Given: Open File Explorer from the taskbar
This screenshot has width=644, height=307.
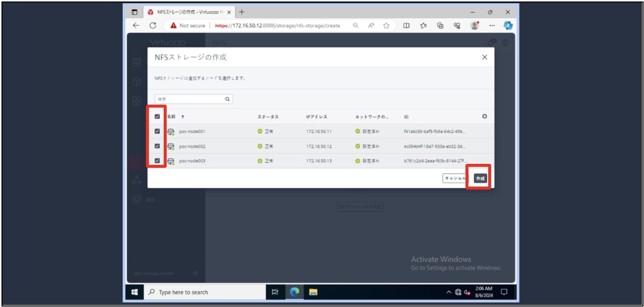Looking at the screenshot, I should tap(313, 292).
